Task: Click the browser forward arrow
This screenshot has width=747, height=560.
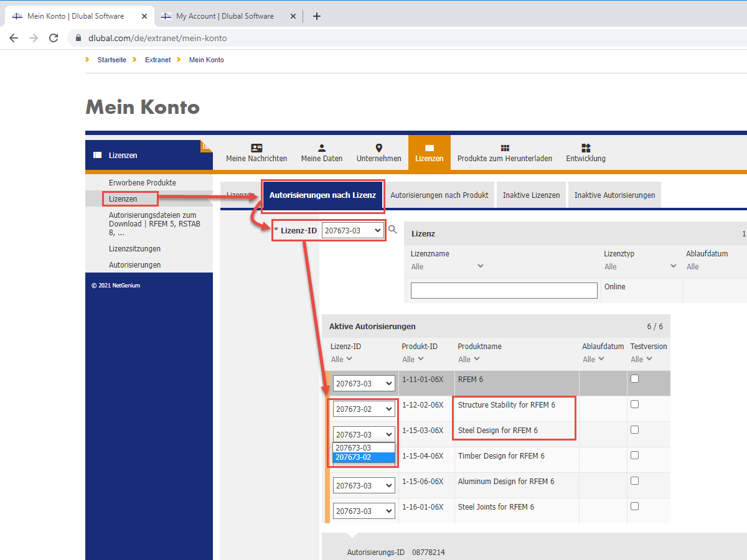Action: pyautogui.click(x=34, y=38)
